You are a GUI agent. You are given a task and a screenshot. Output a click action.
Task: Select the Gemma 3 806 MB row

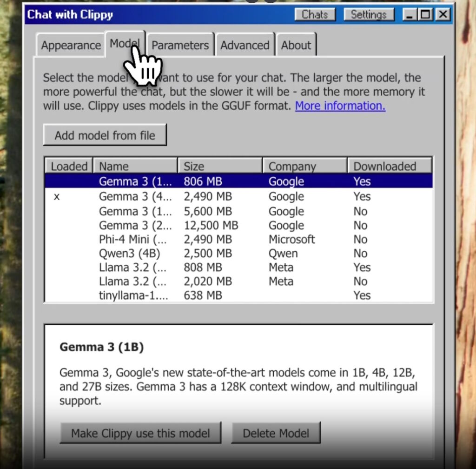pos(238,181)
